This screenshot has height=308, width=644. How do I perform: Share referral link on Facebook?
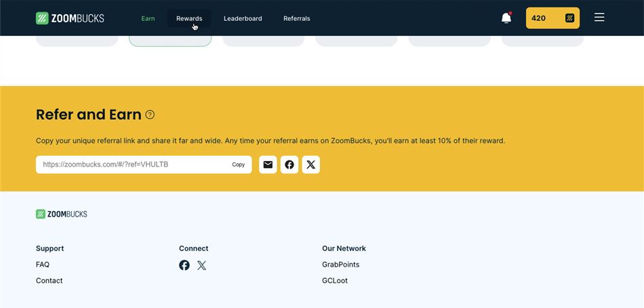[289, 164]
